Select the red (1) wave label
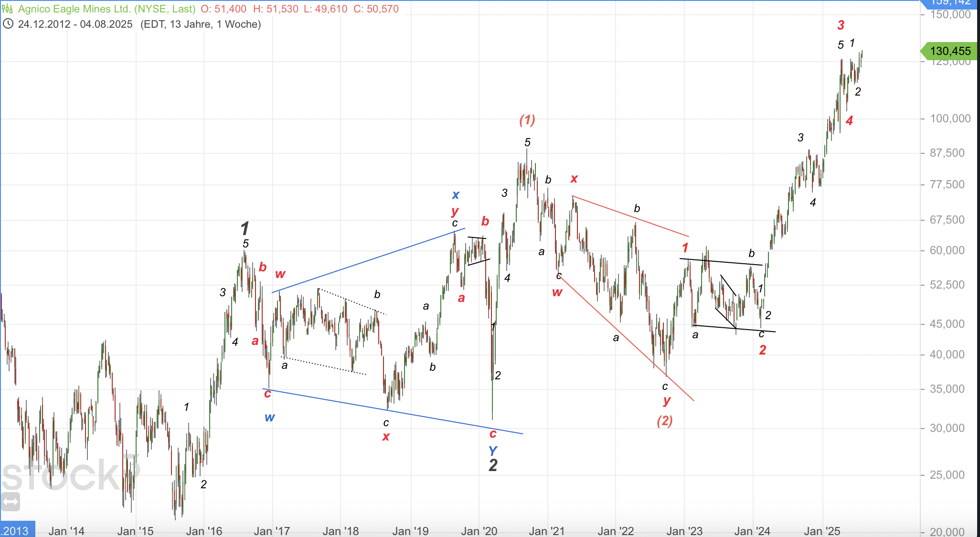 pos(527,119)
